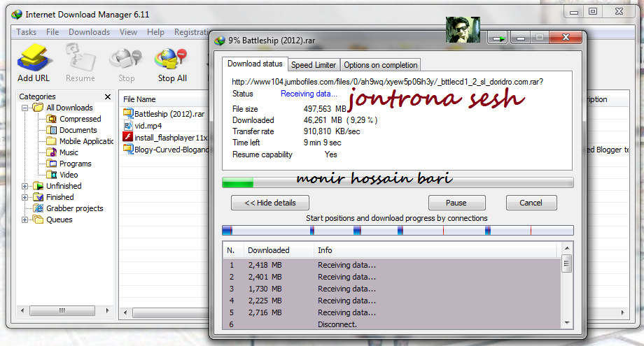This screenshot has width=644, height=346.
Task: Collapse the All Downloads tree node
Action: 24,108
